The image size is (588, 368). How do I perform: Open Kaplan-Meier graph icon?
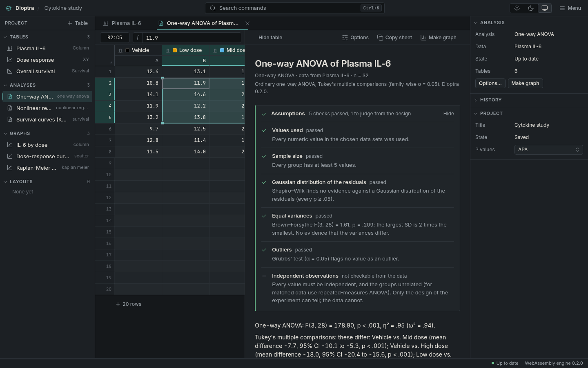coord(10,168)
